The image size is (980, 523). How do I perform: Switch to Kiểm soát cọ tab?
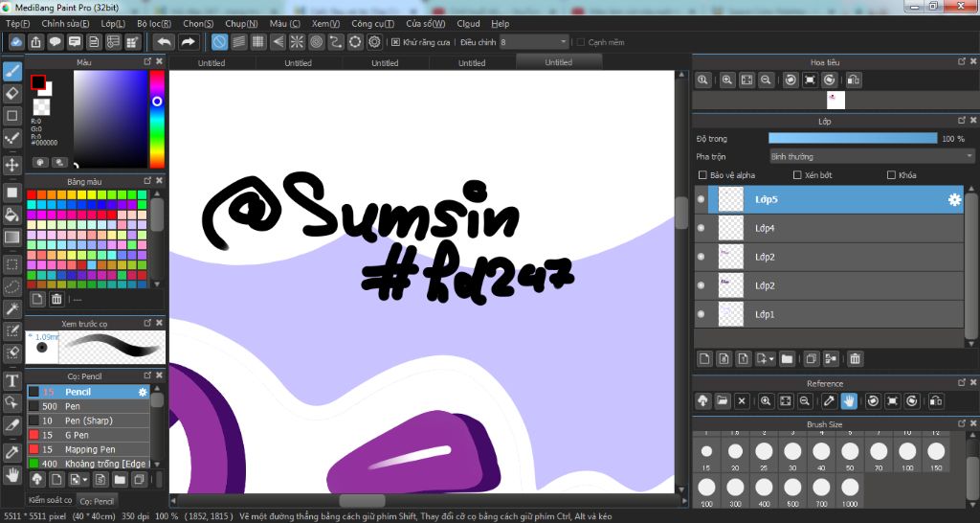click(x=50, y=500)
